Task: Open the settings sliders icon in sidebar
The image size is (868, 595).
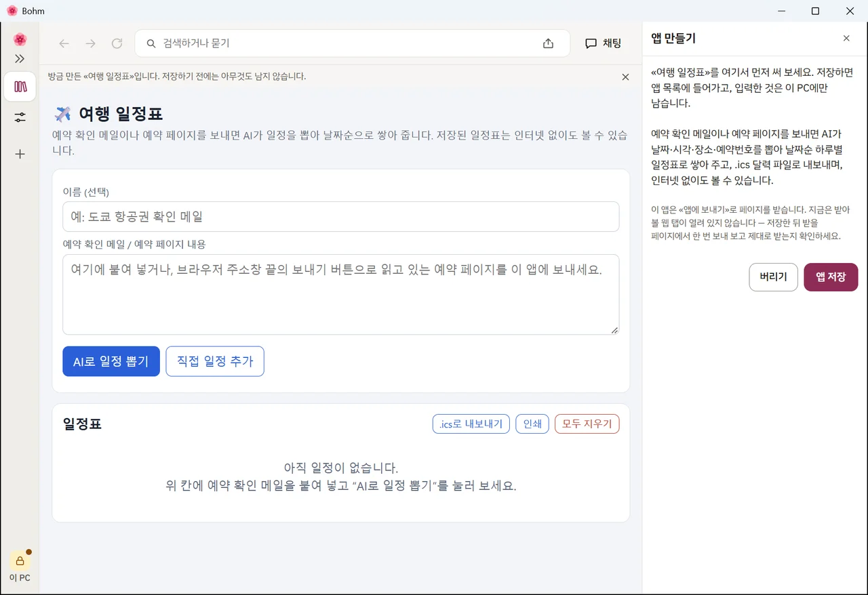Action: click(x=20, y=117)
